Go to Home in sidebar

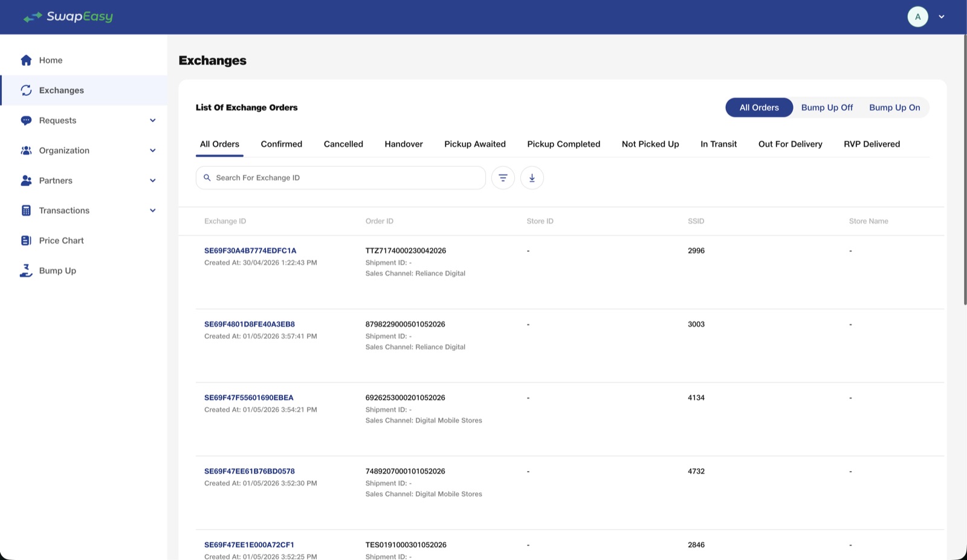click(51, 60)
